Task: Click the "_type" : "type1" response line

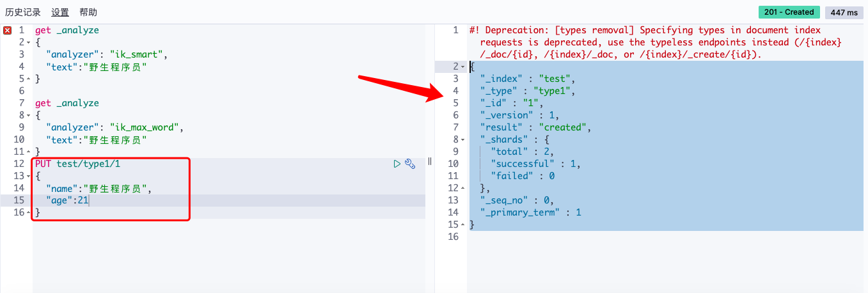Action: [528, 91]
